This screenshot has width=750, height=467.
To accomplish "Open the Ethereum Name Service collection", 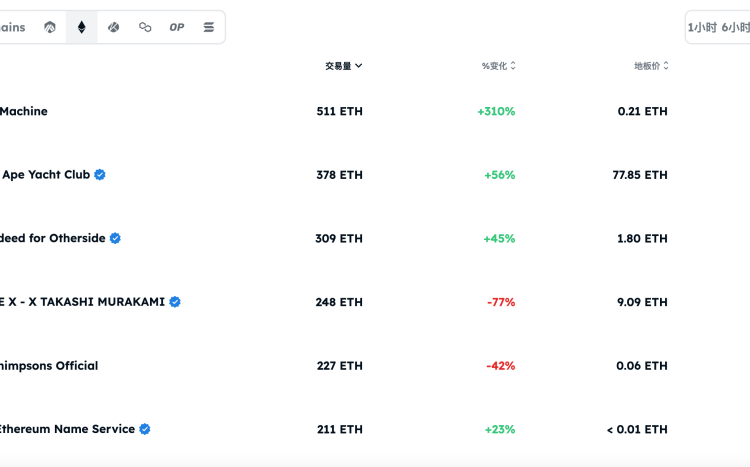I will [67, 429].
